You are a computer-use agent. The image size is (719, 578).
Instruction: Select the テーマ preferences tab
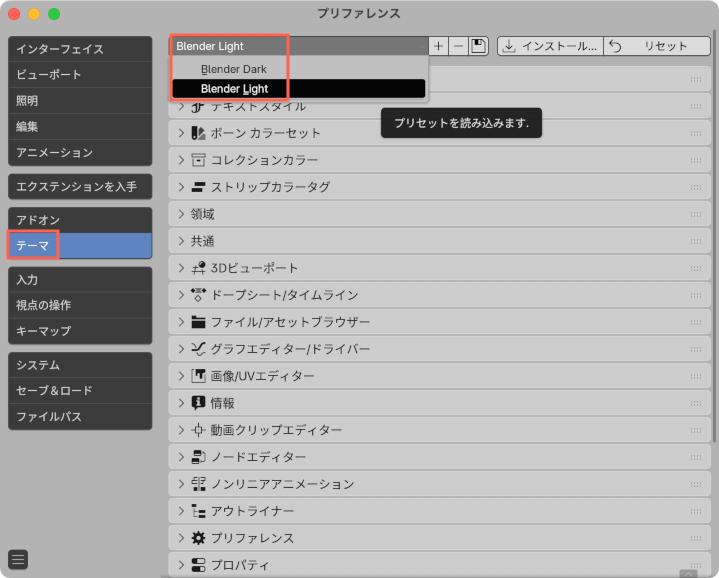(80, 246)
